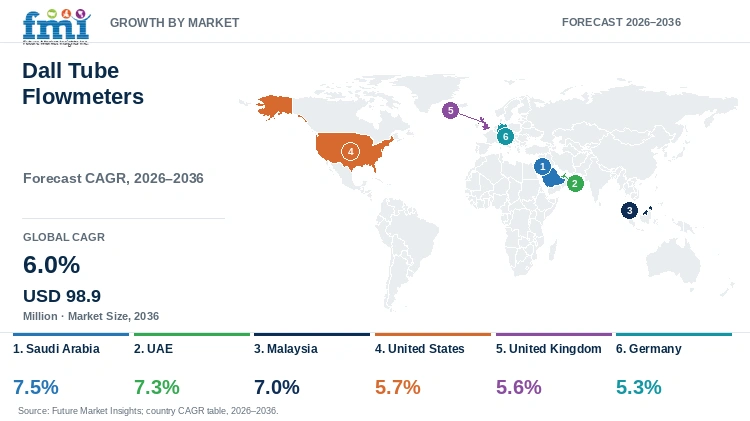Click the '2. UAE' label
Screen dimensions: 750x421
[154, 349]
